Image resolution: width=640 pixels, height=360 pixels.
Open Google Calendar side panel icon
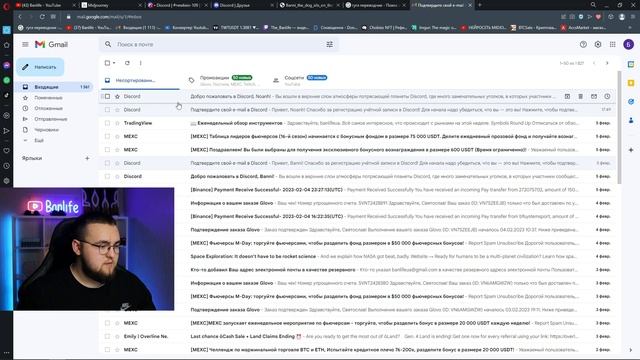pyautogui.click(x=631, y=64)
